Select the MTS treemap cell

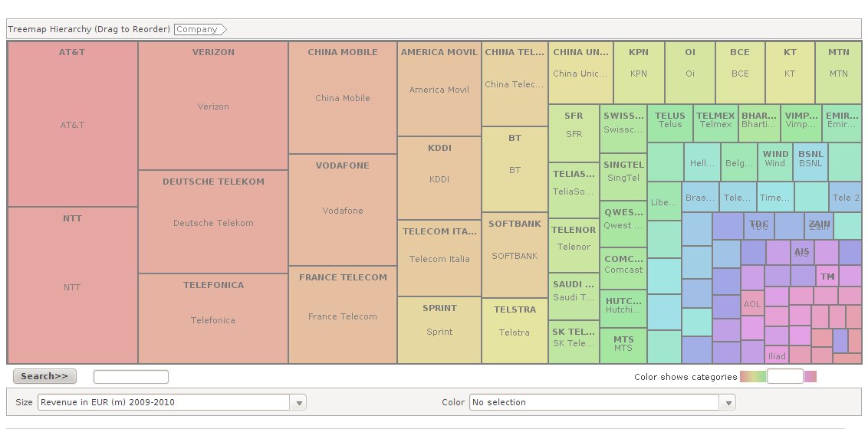point(623,345)
